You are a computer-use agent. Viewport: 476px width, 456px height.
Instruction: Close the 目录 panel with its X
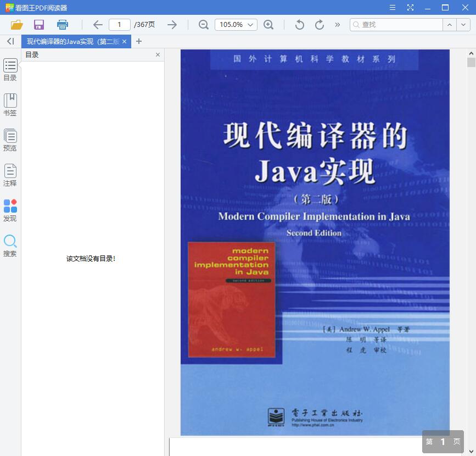coord(158,55)
